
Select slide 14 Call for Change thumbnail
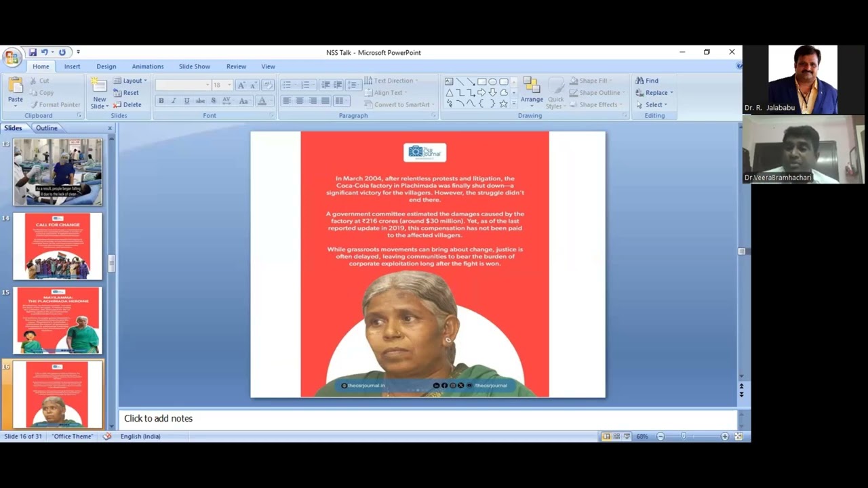58,246
